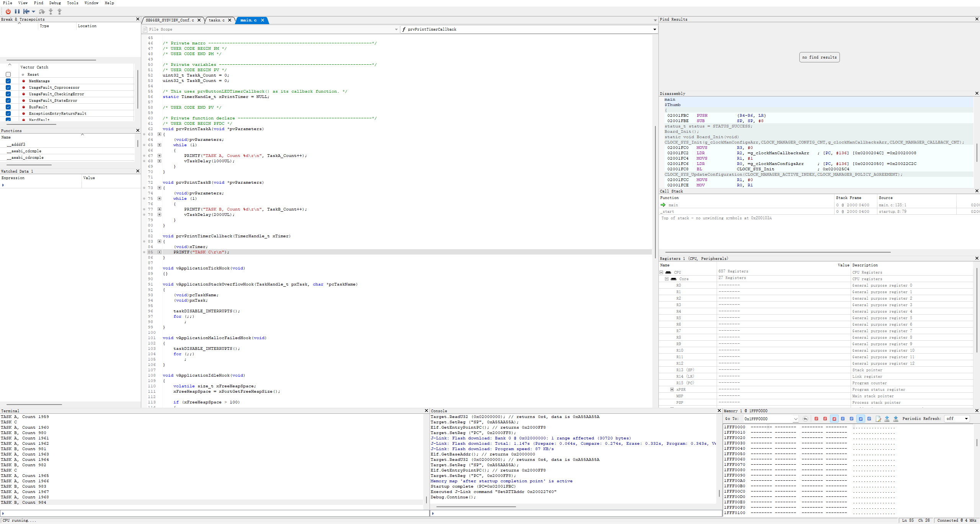Uncheck UsageFault_StateError vector catch

[8, 101]
